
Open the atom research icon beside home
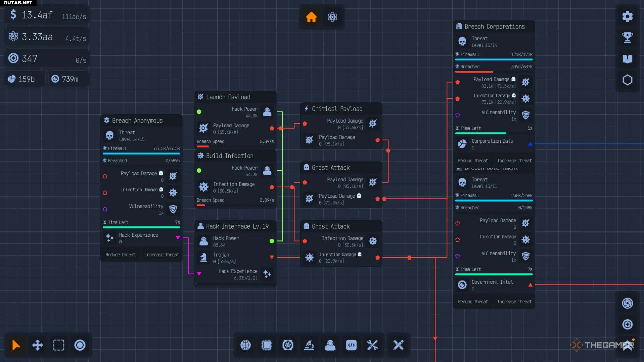point(332,17)
